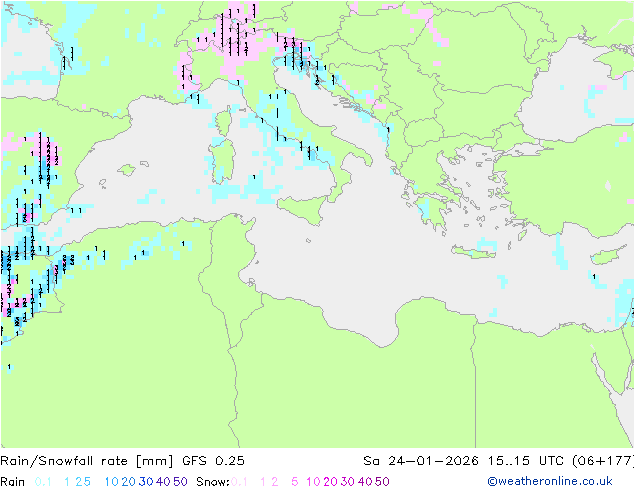Click the island of Crete on the map
The width and height of the screenshot is (634, 490).
pyautogui.click(x=474, y=252)
